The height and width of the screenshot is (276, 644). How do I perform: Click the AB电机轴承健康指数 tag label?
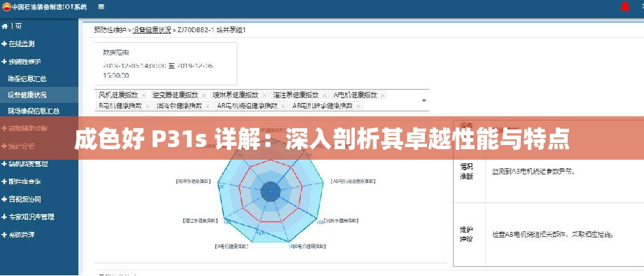(323, 106)
